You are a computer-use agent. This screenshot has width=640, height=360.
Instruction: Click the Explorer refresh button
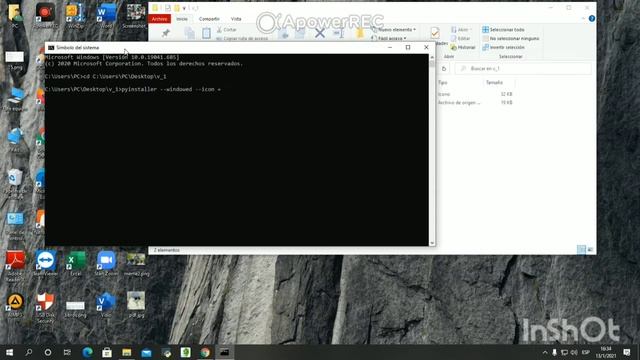[x=444, y=69]
